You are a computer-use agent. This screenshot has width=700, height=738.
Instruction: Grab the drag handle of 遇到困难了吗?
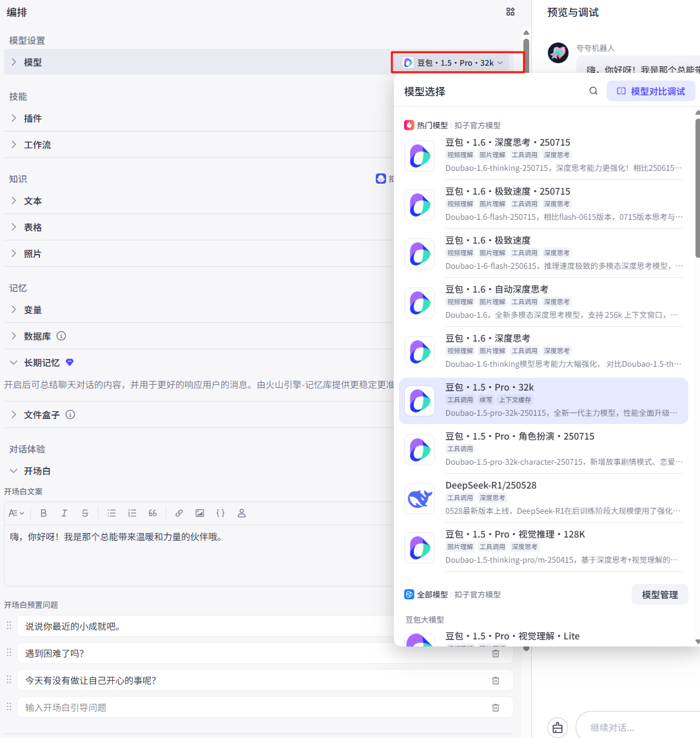(9, 652)
